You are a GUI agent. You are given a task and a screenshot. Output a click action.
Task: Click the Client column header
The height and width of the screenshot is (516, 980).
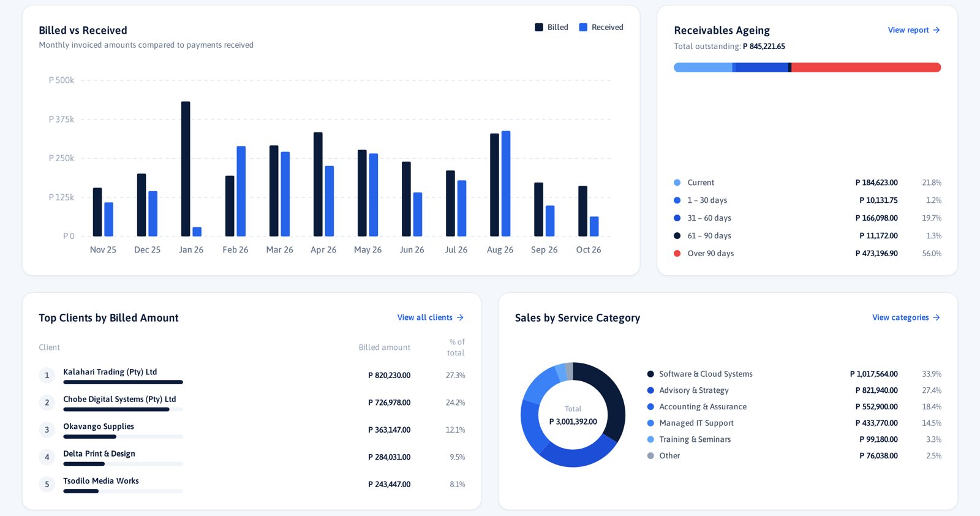(x=50, y=347)
